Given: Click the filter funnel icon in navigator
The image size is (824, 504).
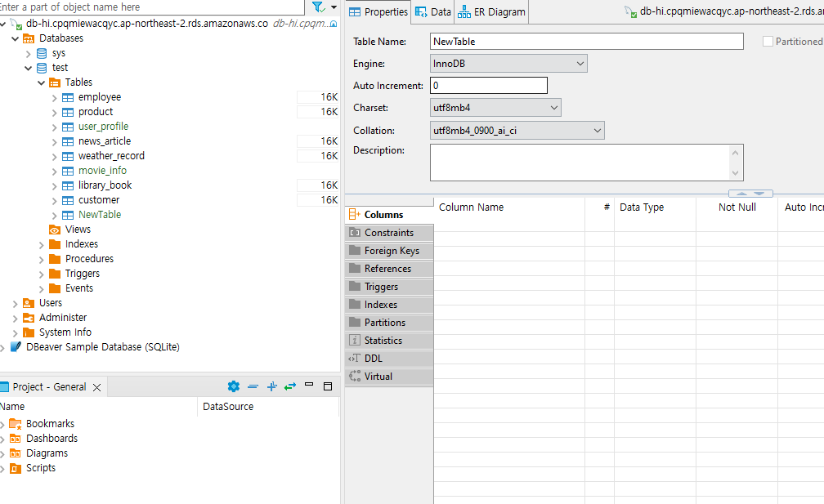Looking at the screenshot, I should (x=319, y=7).
